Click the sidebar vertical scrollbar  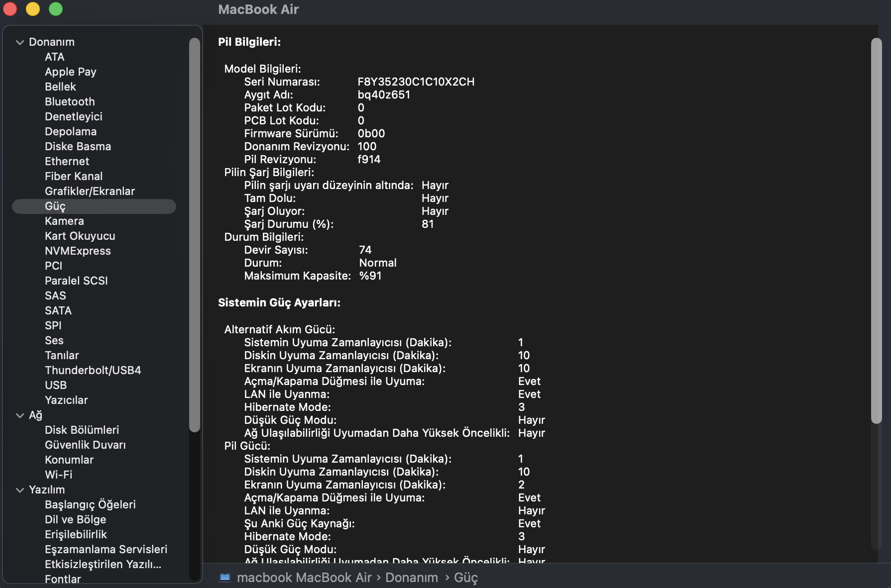point(195,235)
